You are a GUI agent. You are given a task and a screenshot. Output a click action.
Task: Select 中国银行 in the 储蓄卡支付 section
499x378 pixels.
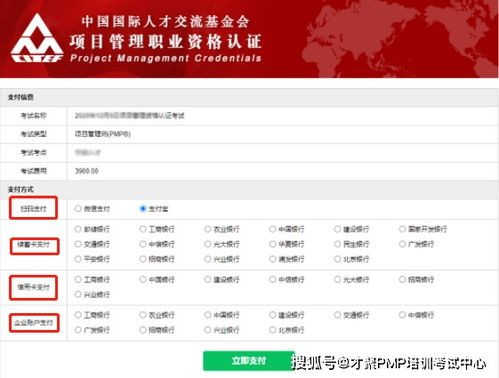tap(272, 229)
